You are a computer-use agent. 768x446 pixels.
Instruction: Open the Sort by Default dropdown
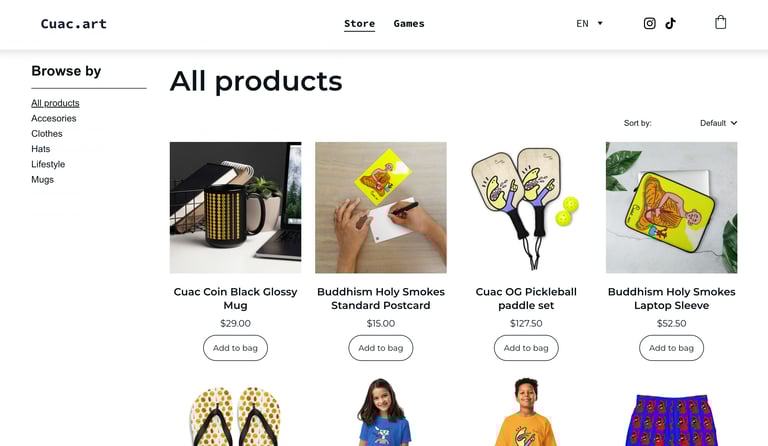point(718,123)
